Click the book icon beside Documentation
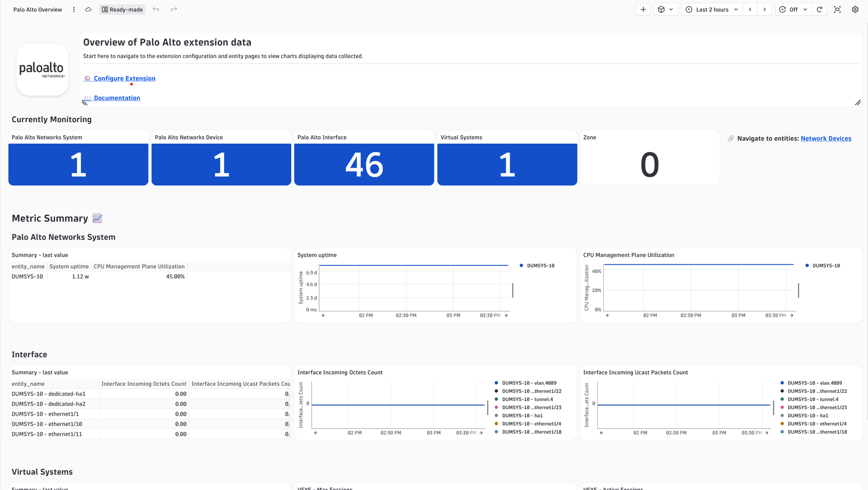Image resolution: width=868 pixels, height=490 pixels. coord(87,98)
